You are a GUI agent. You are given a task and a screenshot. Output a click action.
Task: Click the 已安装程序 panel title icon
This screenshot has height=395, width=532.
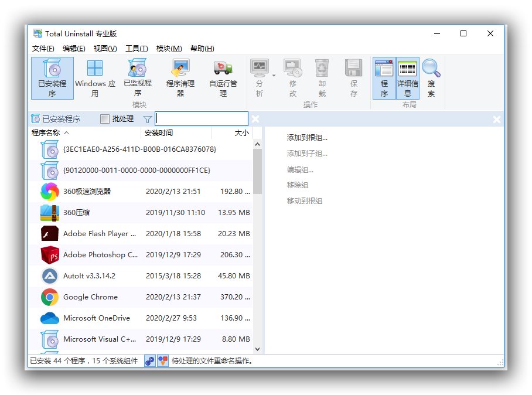coord(35,119)
